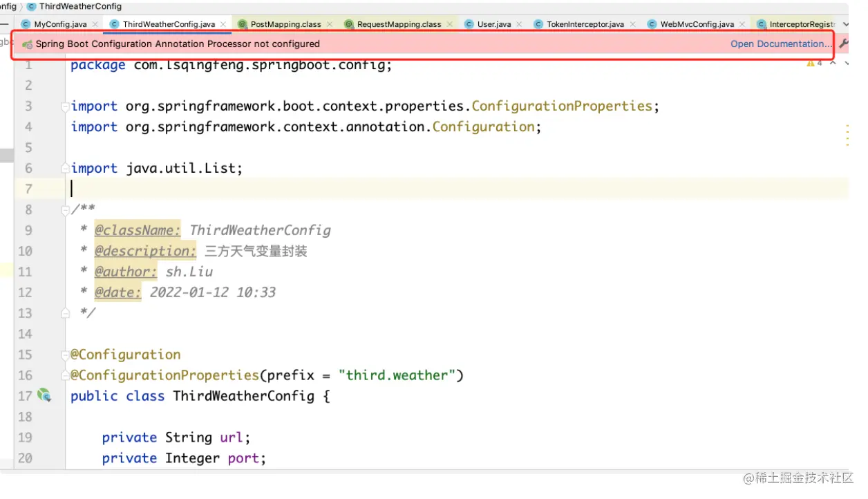
Task: Click the Configuration import on line 4
Action: click(484, 126)
